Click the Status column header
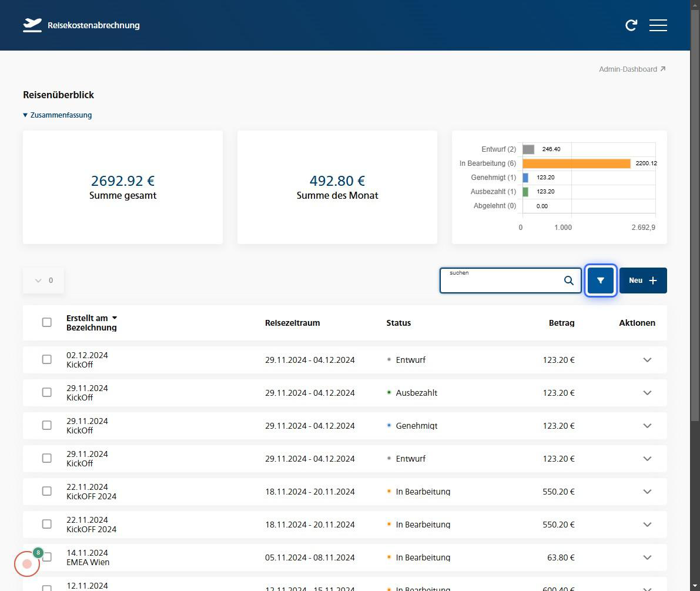Image resolution: width=700 pixels, height=591 pixels. click(x=398, y=323)
